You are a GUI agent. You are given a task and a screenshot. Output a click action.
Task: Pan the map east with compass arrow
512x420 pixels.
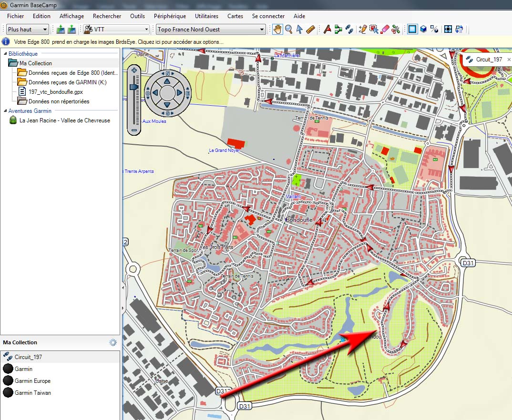179,93
